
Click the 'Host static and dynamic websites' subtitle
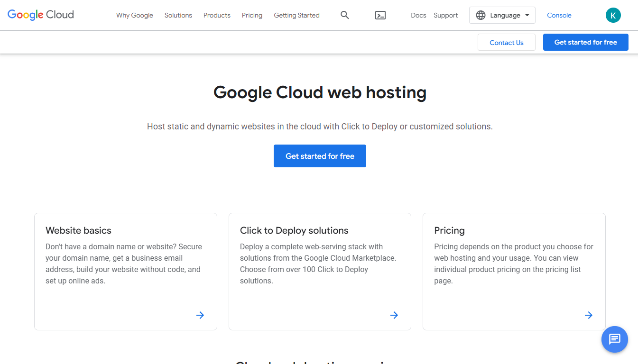pos(320,127)
